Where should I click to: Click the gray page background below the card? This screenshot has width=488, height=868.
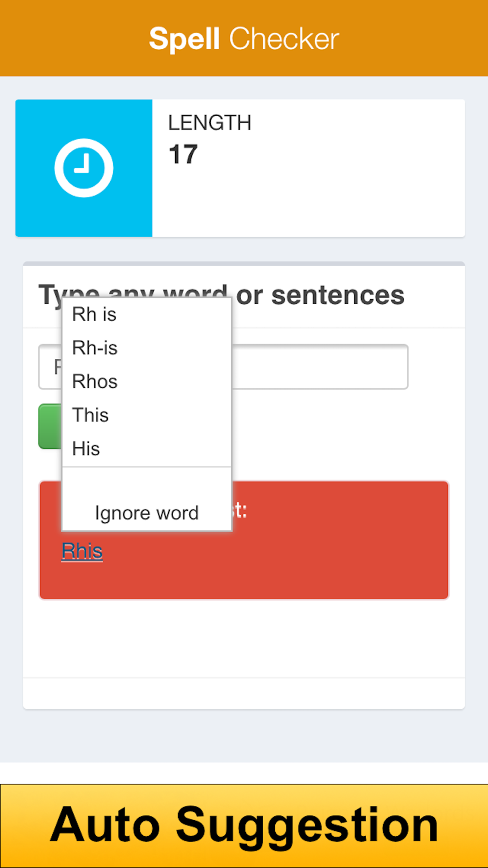coord(244,735)
